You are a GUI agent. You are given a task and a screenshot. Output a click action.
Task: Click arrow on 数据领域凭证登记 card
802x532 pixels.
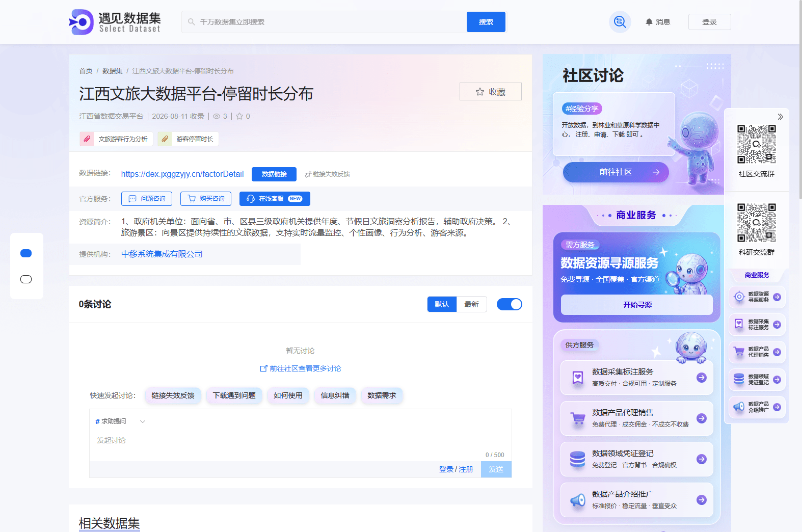702,459
